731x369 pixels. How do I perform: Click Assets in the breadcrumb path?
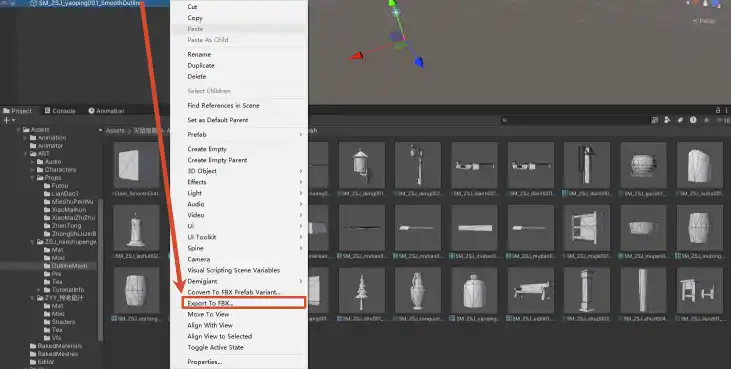115,131
